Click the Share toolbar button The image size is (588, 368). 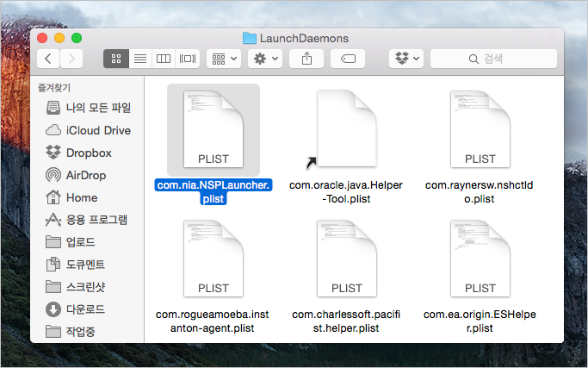tap(306, 59)
